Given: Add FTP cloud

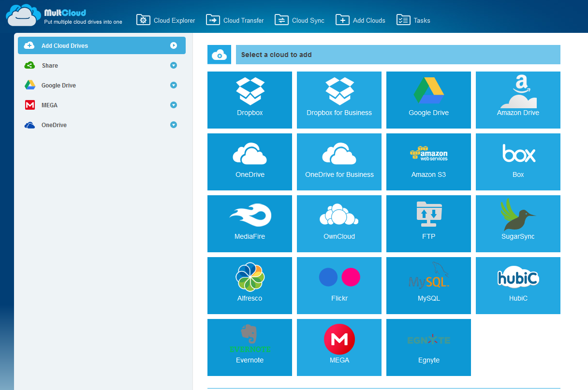Looking at the screenshot, I should click(428, 224).
